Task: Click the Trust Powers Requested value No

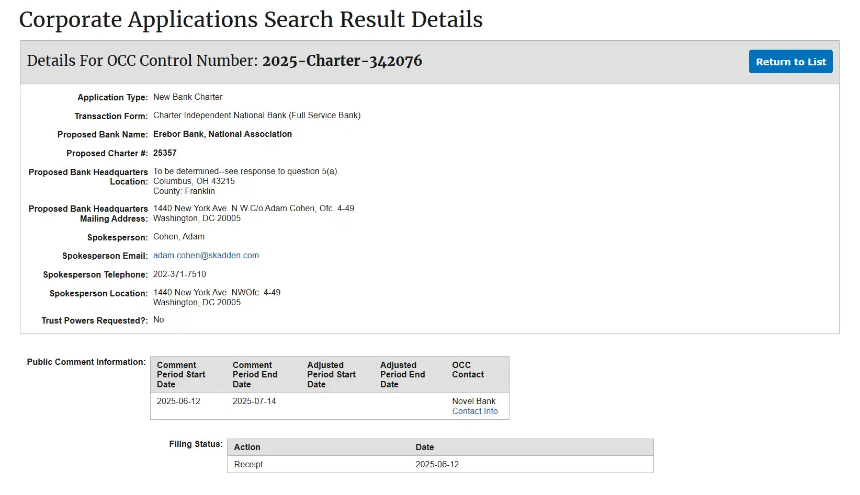Action: click(x=158, y=320)
